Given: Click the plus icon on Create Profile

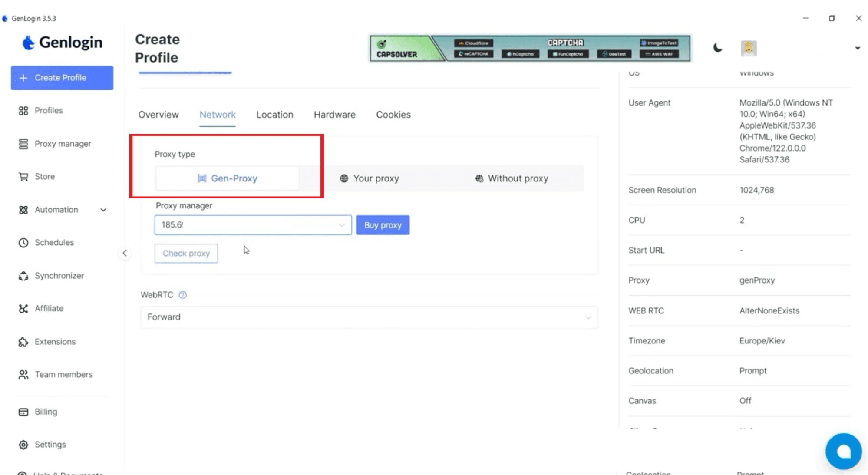Looking at the screenshot, I should click(x=23, y=78).
